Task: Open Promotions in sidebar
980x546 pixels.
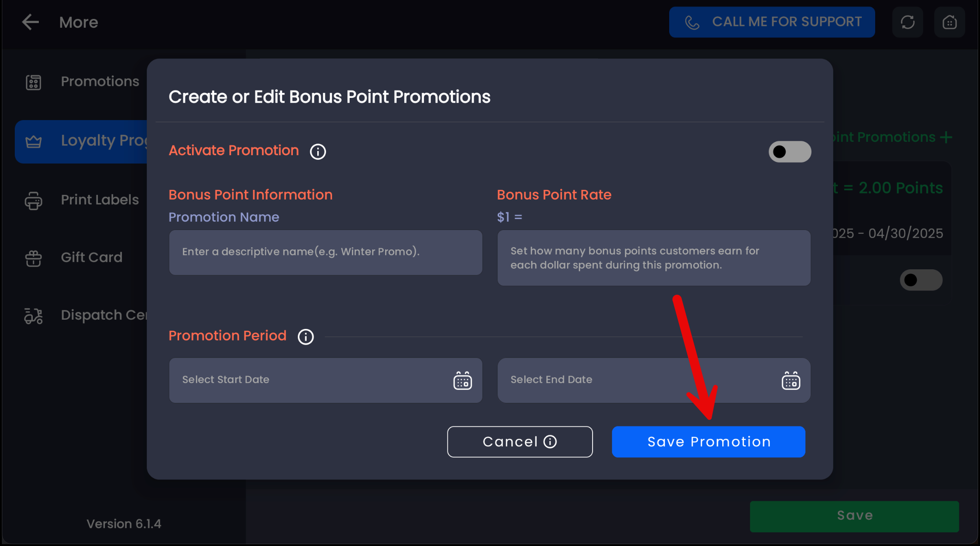Action: [100, 82]
